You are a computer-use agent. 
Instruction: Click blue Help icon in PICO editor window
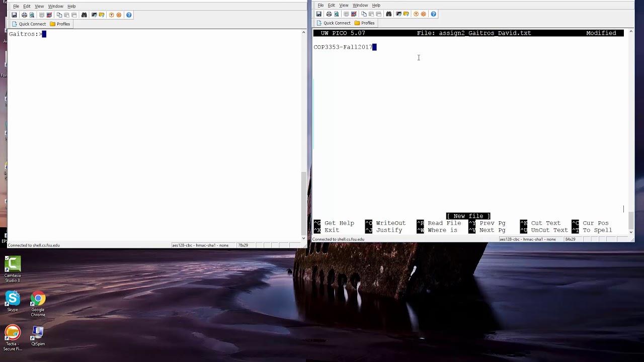[433, 14]
